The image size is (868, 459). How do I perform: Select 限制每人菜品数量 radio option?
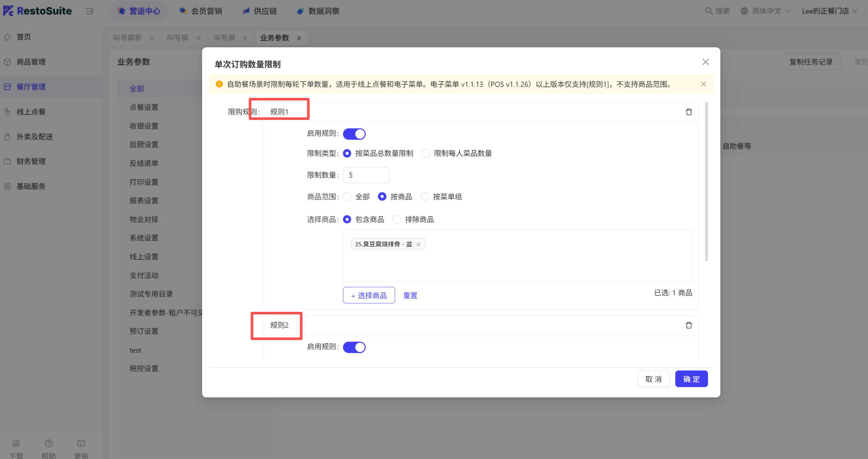(x=426, y=153)
